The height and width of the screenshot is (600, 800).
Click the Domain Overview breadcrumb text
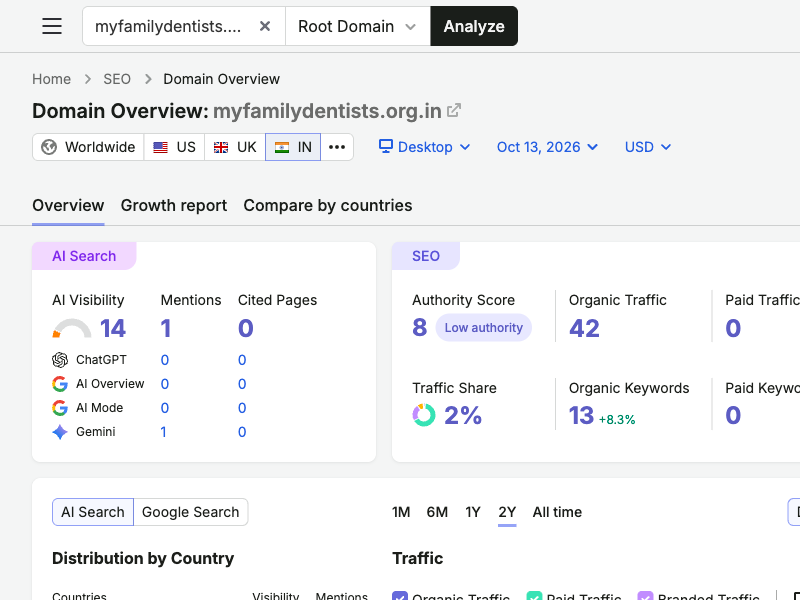pos(221,79)
